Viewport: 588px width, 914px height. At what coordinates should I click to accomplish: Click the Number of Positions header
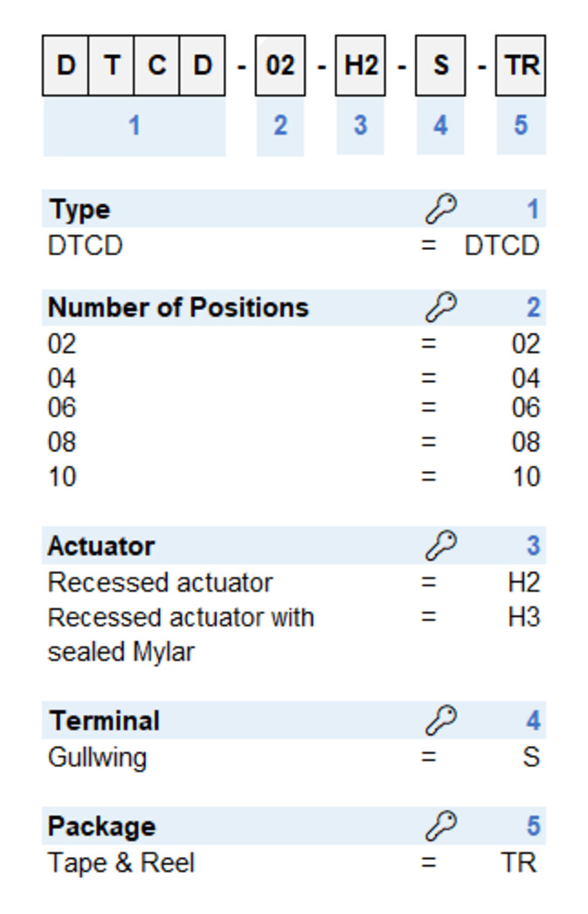click(178, 308)
